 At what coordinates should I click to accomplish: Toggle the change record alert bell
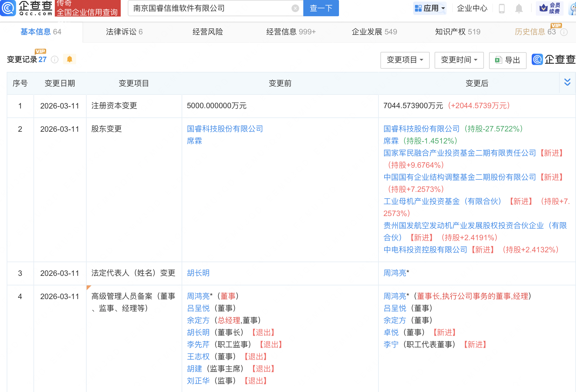click(x=69, y=59)
